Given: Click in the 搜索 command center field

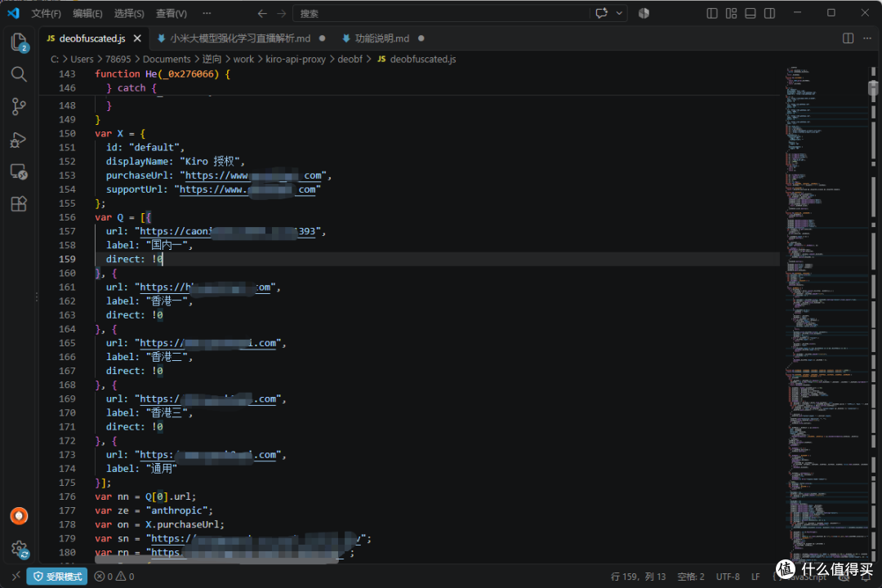Looking at the screenshot, I should (x=441, y=14).
